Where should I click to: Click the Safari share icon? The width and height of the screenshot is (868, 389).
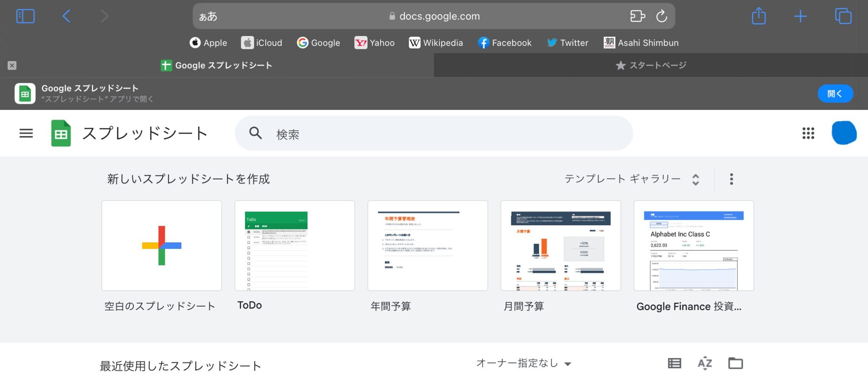coord(759,16)
